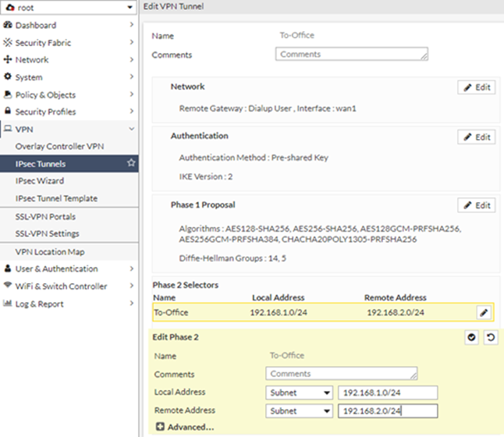The image size is (504, 437).
Task: Click the Dashboard gauge icon in sidebar
Action: (x=8, y=25)
